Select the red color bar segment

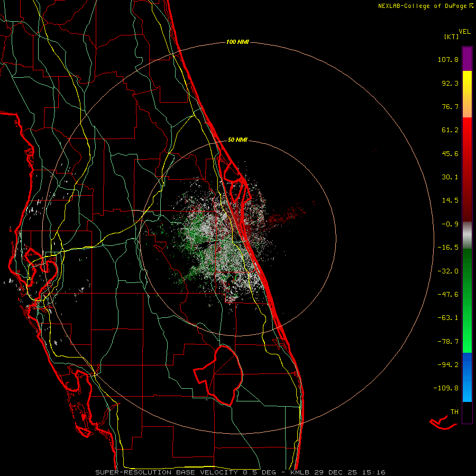pyautogui.click(x=467, y=169)
